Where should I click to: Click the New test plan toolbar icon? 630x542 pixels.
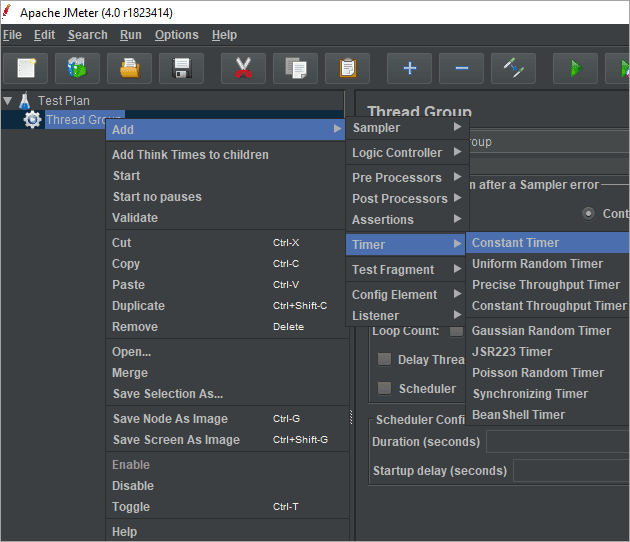tap(26, 68)
